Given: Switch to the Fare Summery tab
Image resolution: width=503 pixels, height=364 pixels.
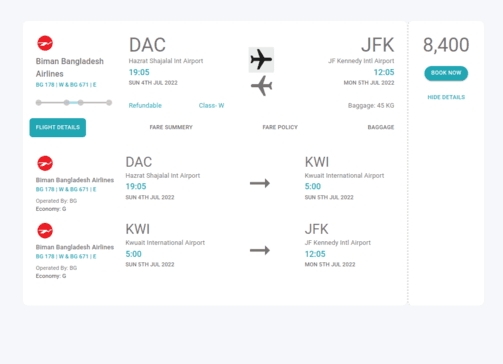Looking at the screenshot, I should pyautogui.click(x=171, y=127).
